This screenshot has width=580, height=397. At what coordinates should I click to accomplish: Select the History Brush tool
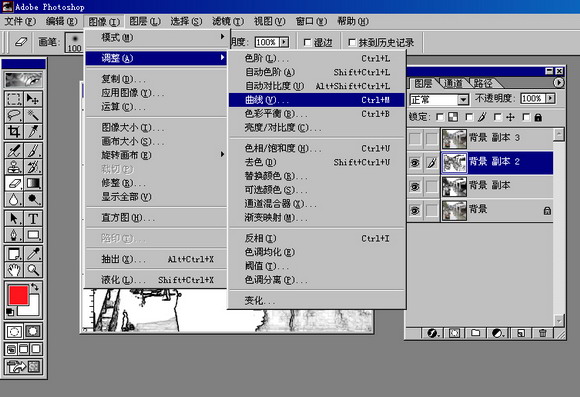point(33,166)
